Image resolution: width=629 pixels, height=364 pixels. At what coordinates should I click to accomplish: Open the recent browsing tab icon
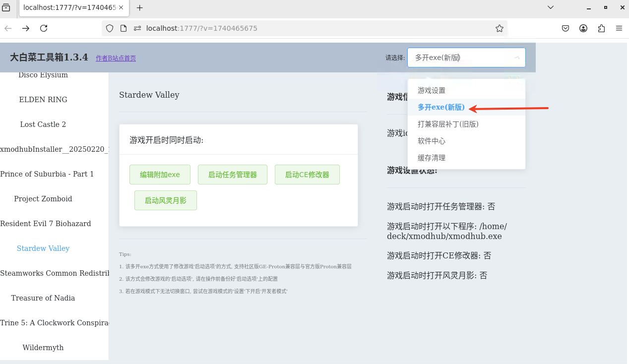tap(6, 7)
